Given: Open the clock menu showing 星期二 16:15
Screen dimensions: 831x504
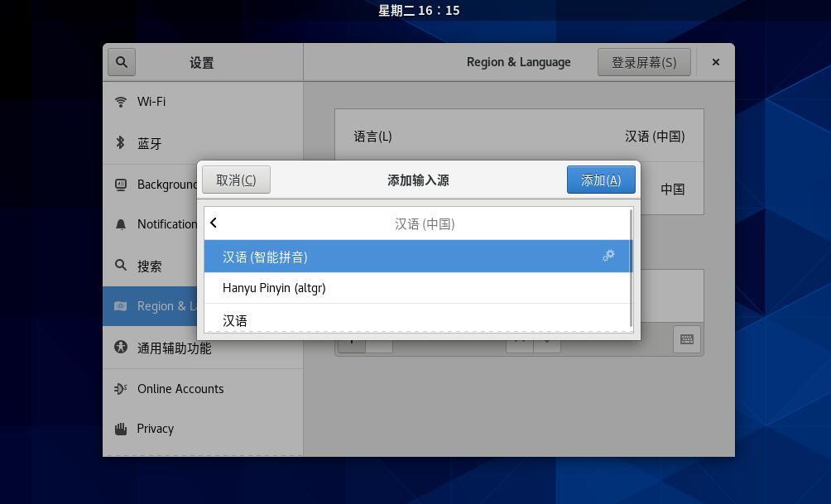Looking at the screenshot, I should point(418,10).
